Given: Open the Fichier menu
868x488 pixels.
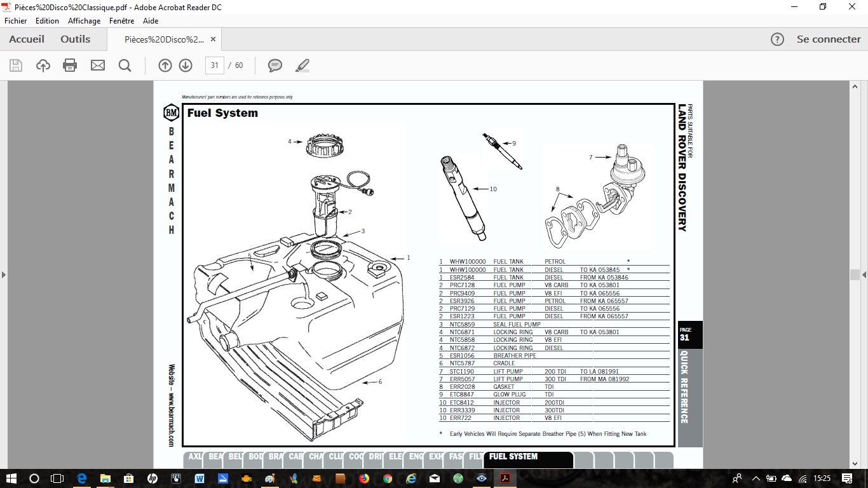Looking at the screenshot, I should (16, 21).
